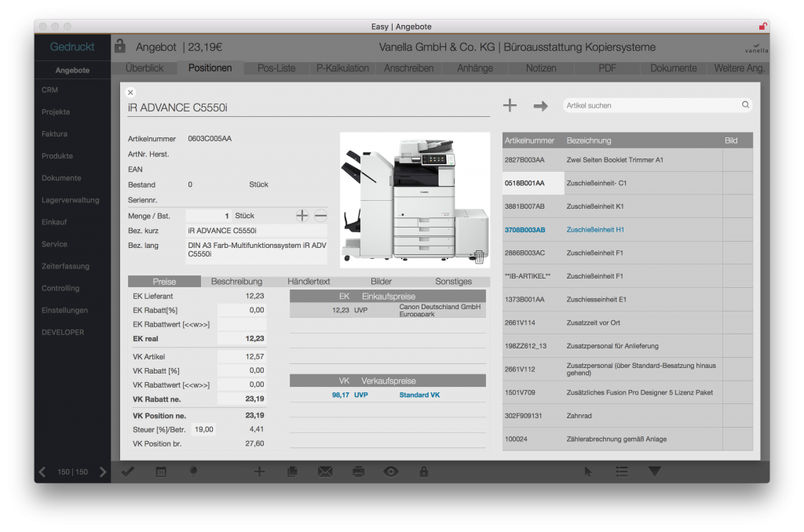Image resolution: width=804 pixels, height=532 pixels.
Task: Open the Weitere Ang. tab
Action: 739,68
